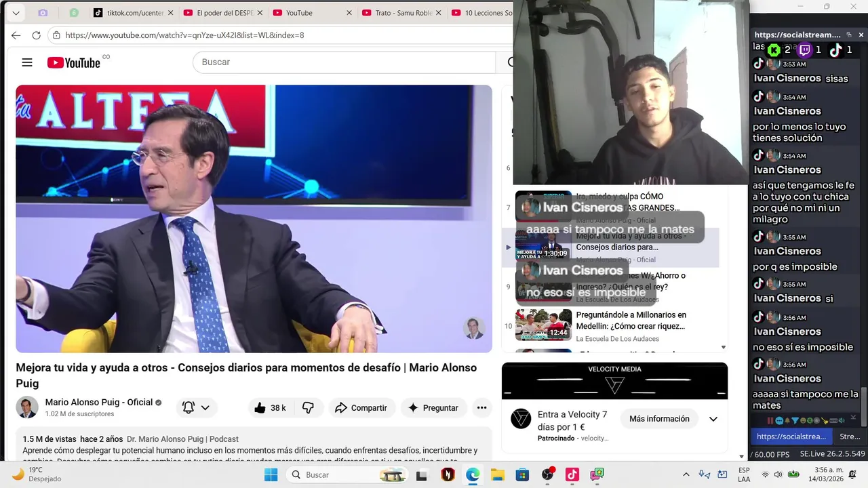Screen dimensions: 868x488
Task: Click the 'sisas' chat message
Action: (x=837, y=79)
